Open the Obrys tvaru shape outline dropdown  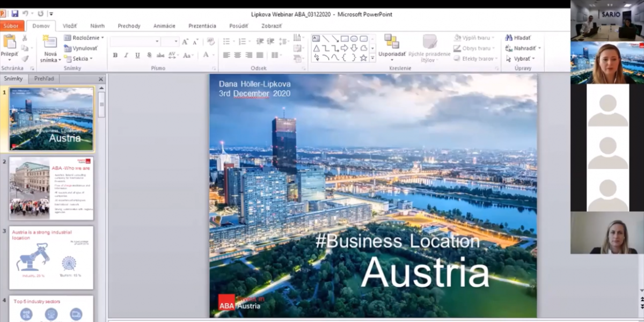475,48
